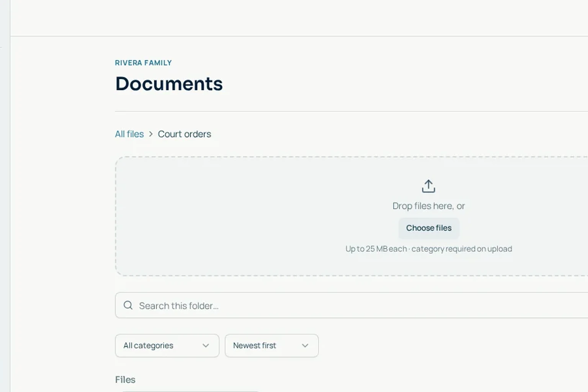
Task: Focus the Search this folder field
Action: pyautogui.click(x=351, y=305)
